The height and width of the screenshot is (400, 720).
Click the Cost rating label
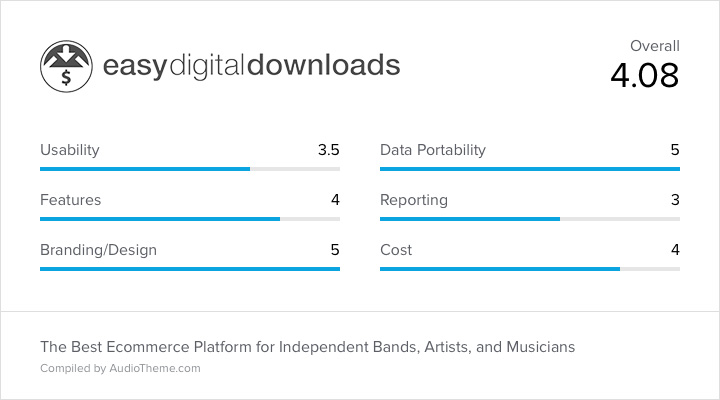click(396, 250)
